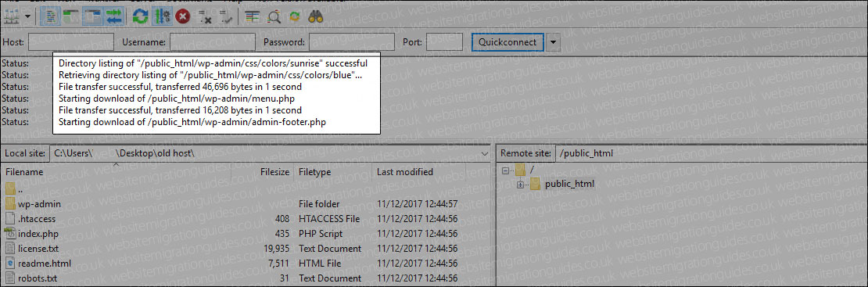Click log line starting download of menu.php
This screenshot has height=287, width=868.
coord(177,99)
